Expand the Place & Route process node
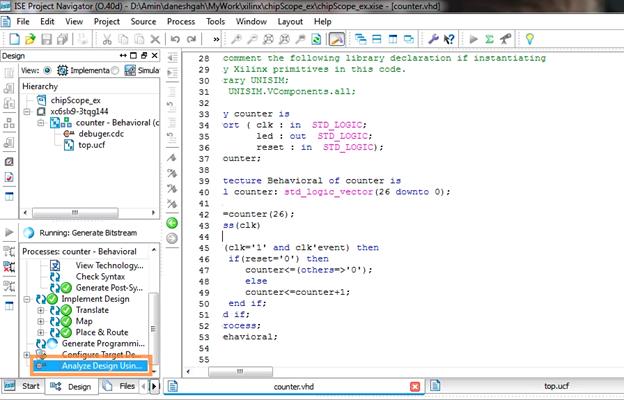The height and width of the screenshot is (400, 624). 41,332
